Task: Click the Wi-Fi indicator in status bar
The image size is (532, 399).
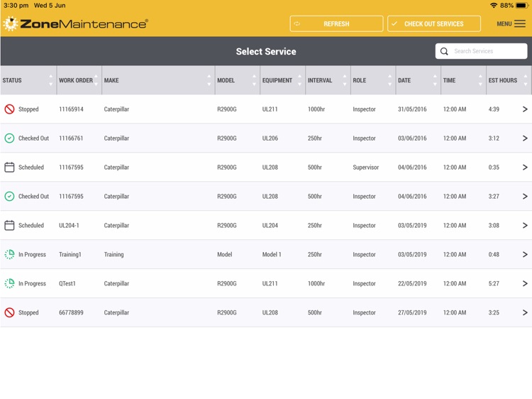Action: tap(494, 6)
